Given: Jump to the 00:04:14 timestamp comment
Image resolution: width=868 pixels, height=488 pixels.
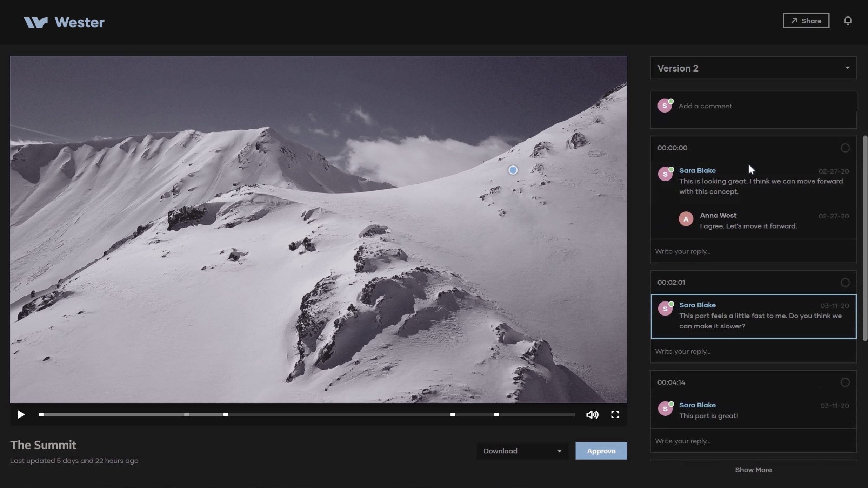Looking at the screenshot, I should [x=671, y=382].
